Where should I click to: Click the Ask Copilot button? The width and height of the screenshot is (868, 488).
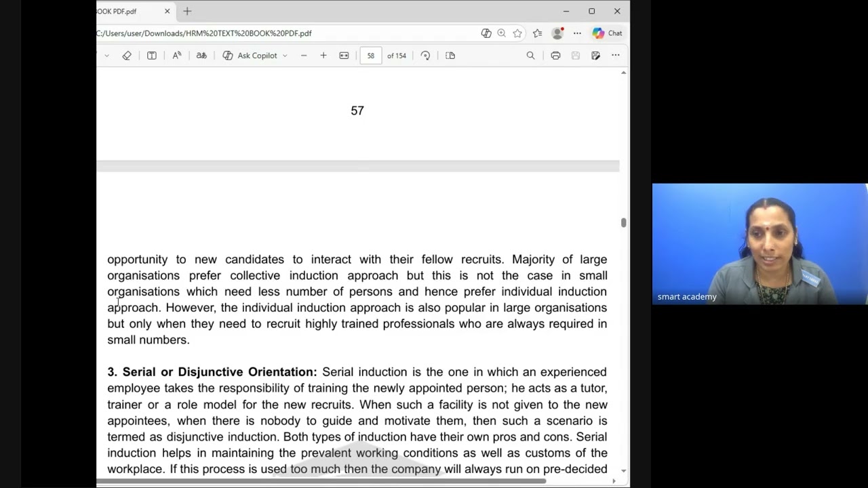pos(250,56)
